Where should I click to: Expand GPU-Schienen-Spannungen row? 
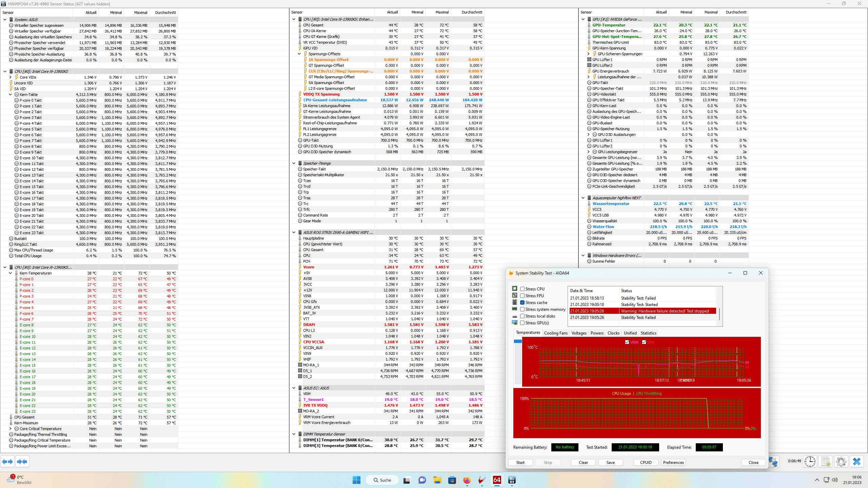pos(589,54)
